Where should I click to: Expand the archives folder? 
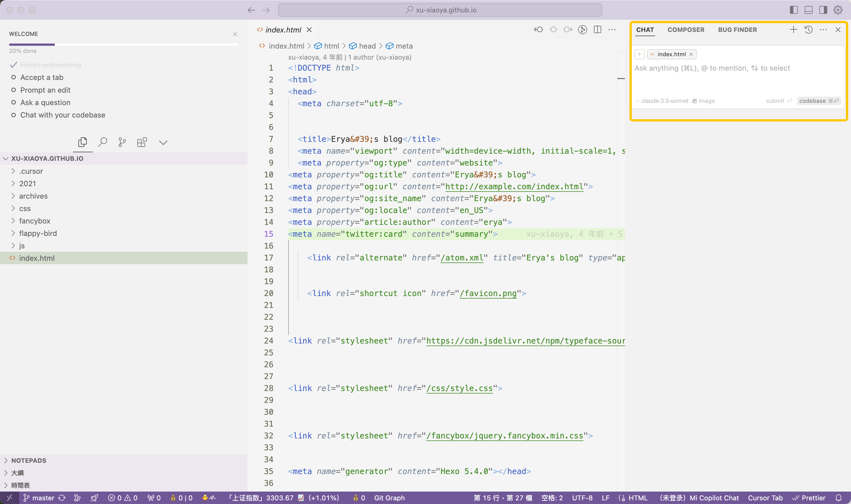click(x=33, y=196)
